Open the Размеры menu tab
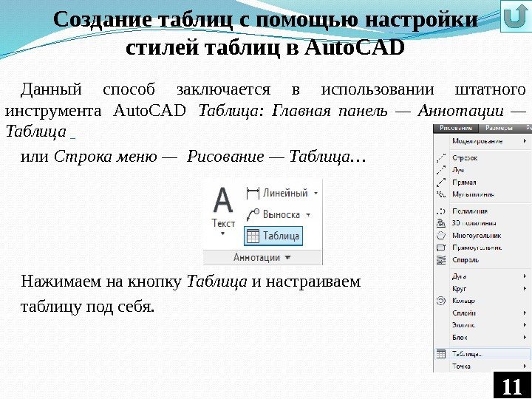This screenshot has width=532, height=399. (x=499, y=129)
